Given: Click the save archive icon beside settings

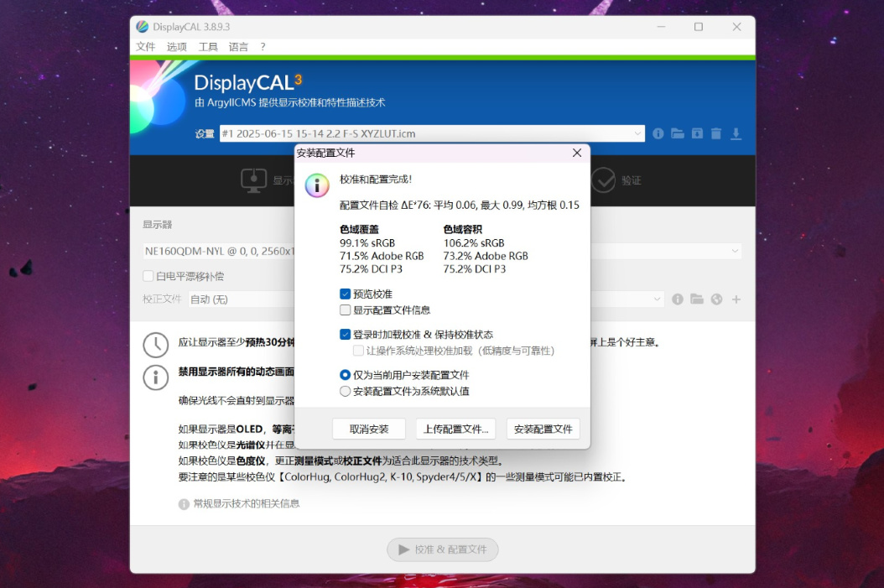Looking at the screenshot, I should point(698,133).
